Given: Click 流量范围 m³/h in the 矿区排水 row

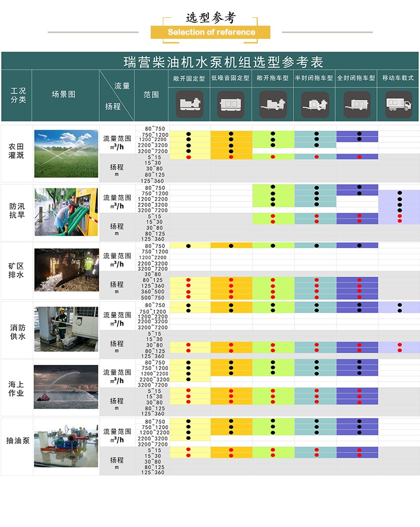Looking at the screenshot, I should pos(117,260).
